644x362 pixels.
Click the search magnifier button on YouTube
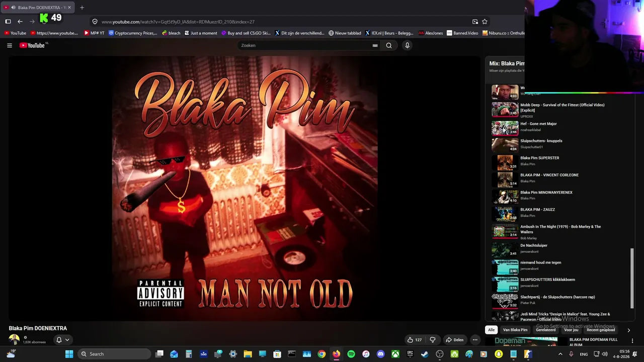389,45
